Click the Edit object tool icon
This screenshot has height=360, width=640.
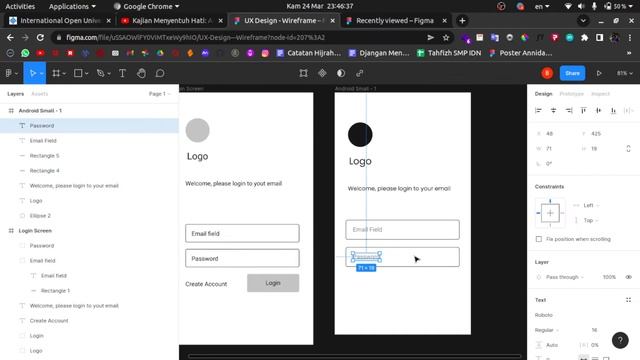tap(303, 73)
